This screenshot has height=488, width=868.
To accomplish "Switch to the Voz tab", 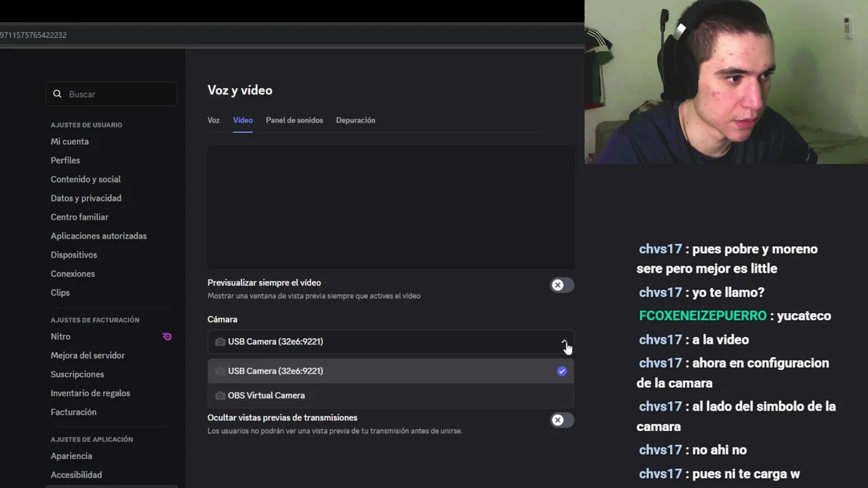I will pyautogui.click(x=214, y=120).
